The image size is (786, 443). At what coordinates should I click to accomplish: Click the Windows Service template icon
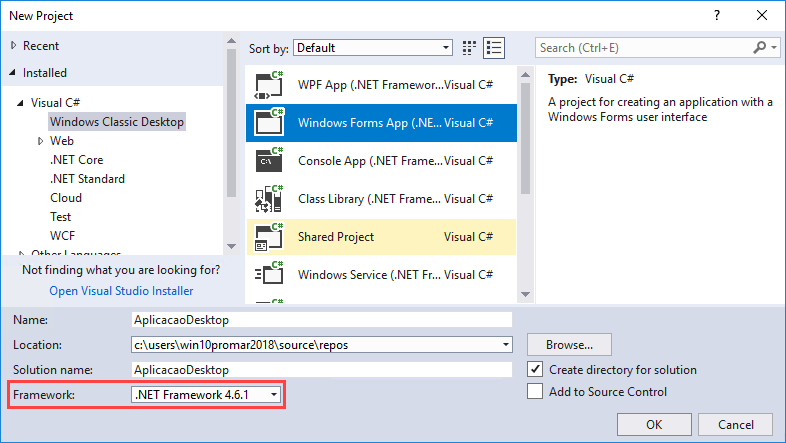(x=269, y=275)
